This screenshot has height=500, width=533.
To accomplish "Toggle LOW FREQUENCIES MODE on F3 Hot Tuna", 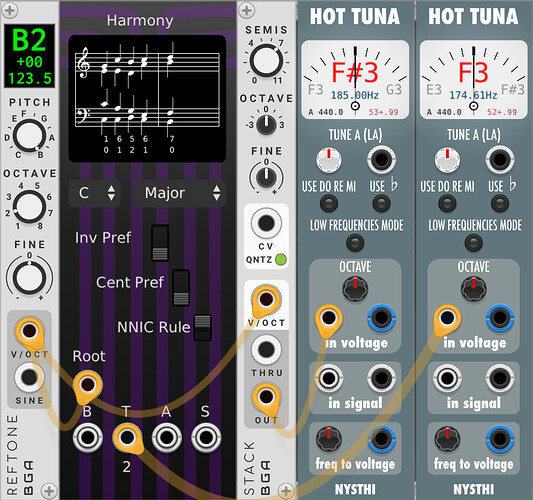I will [x=474, y=243].
